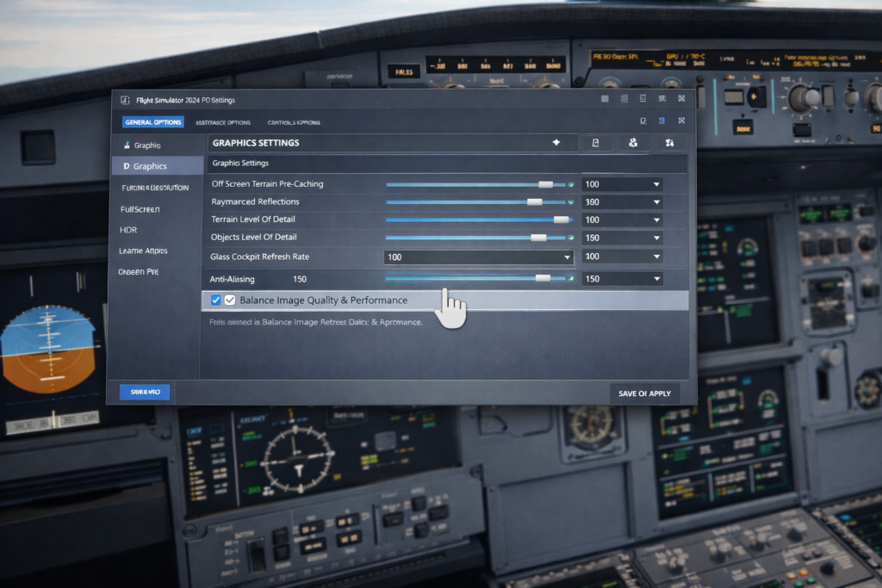Click the star icon beside Graphics Settings header
The height and width of the screenshot is (588, 882).
coord(556,143)
